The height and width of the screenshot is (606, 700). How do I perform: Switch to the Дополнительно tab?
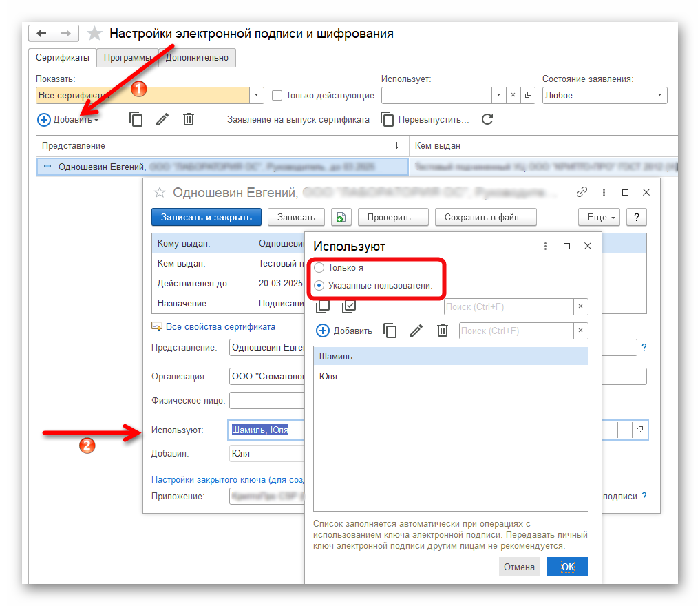197,58
